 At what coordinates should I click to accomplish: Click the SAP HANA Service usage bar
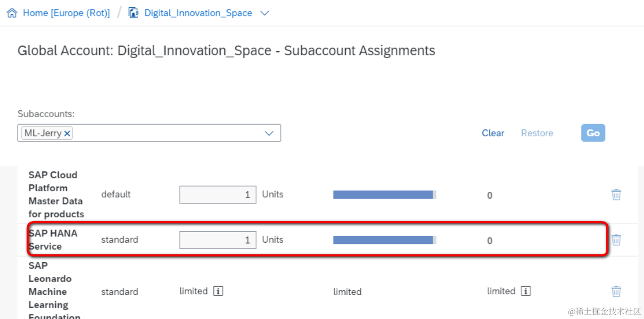pyautogui.click(x=384, y=240)
